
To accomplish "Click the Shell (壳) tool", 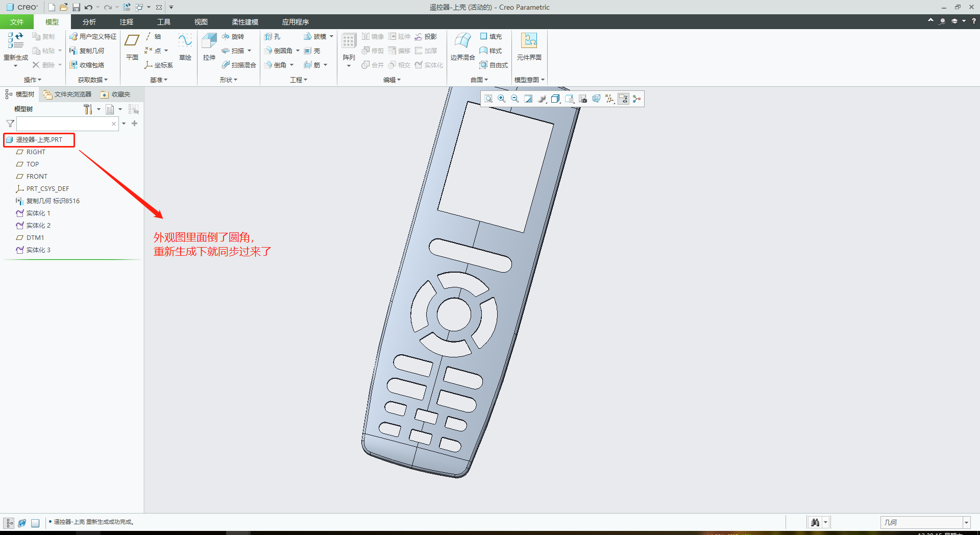I will point(312,51).
